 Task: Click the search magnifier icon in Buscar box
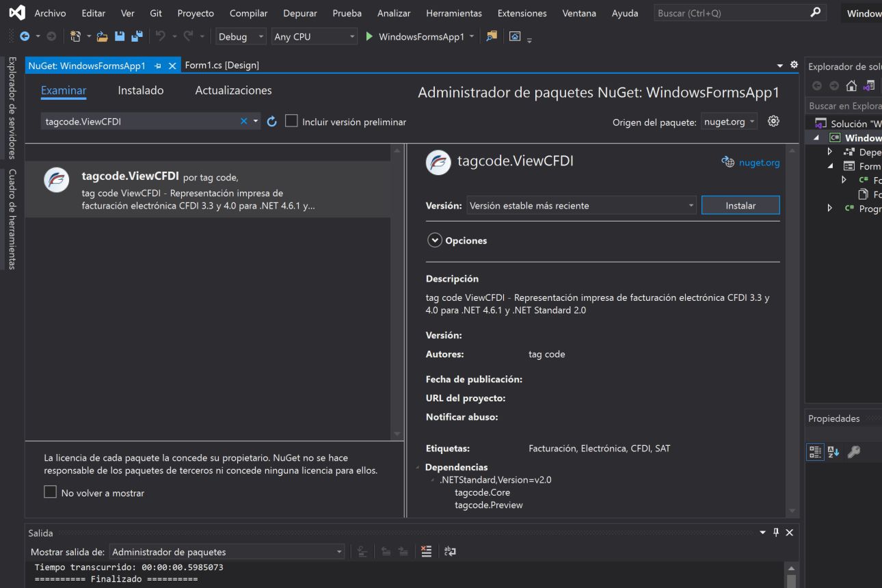(815, 12)
